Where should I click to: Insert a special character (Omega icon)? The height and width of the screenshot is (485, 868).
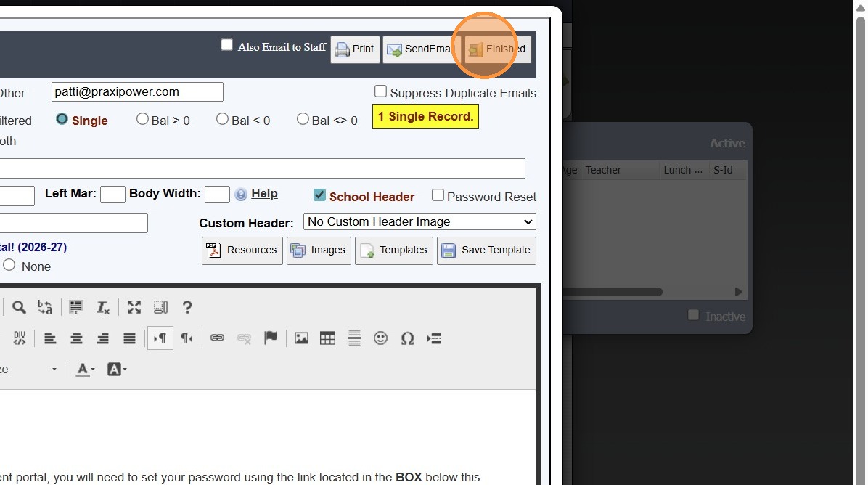[x=407, y=338]
